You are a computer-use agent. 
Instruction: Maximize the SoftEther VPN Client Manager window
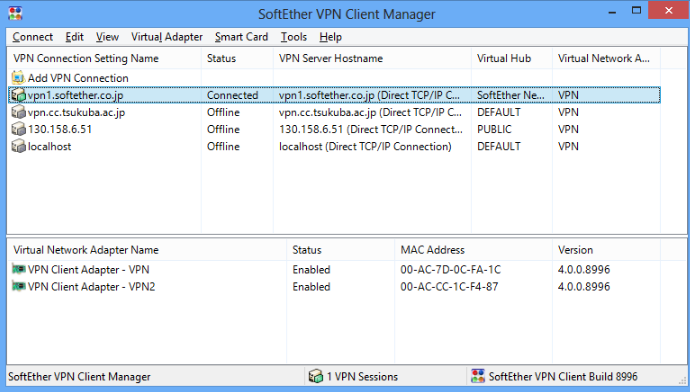point(636,11)
